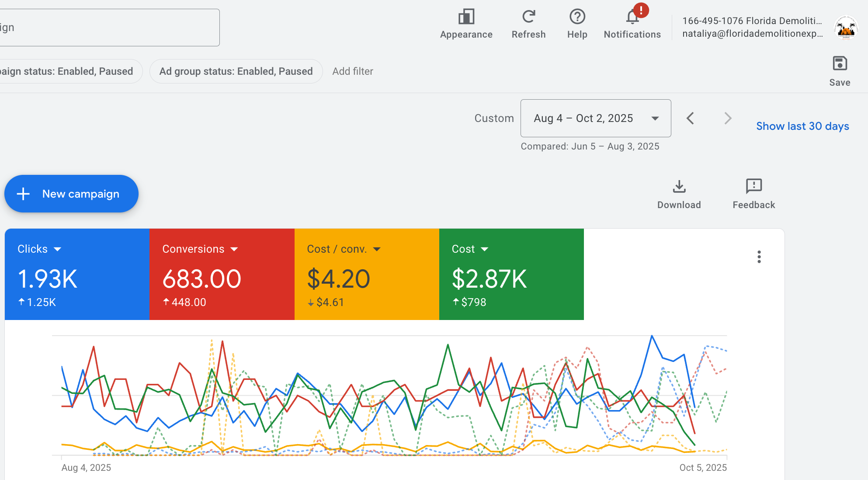The width and height of the screenshot is (868, 480).
Task: Click the Add filter field
Action: point(353,71)
